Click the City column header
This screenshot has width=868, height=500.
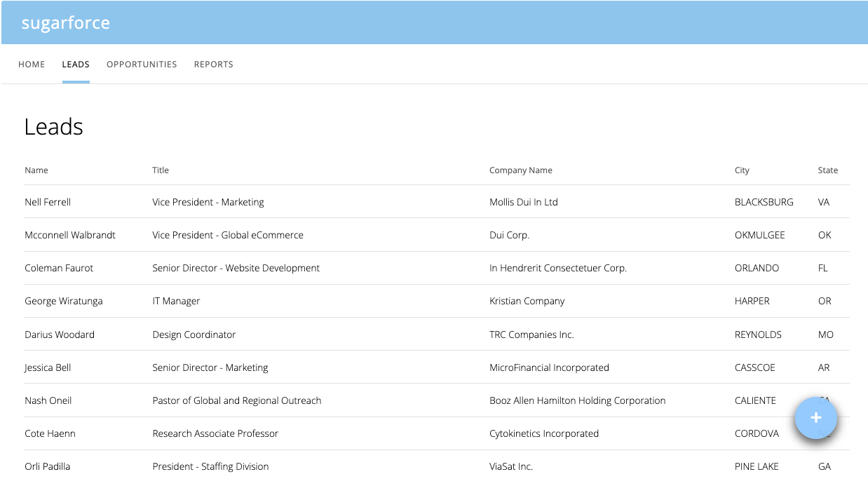(x=742, y=170)
